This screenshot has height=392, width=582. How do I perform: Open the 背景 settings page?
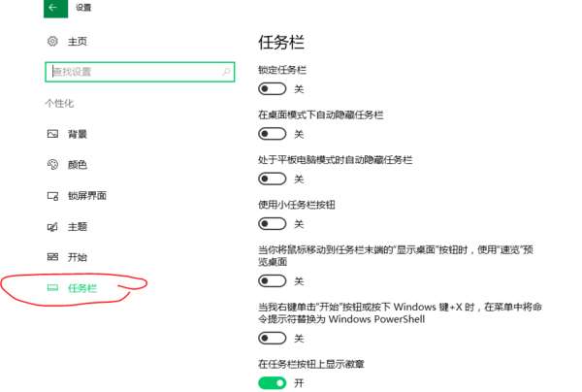pyautogui.click(x=78, y=134)
